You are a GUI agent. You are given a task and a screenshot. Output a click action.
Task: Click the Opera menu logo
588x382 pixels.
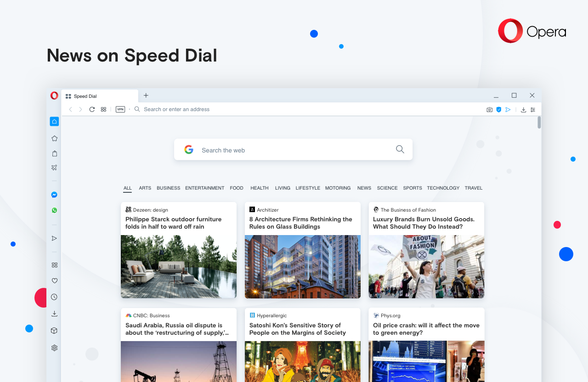pyautogui.click(x=54, y=95)
